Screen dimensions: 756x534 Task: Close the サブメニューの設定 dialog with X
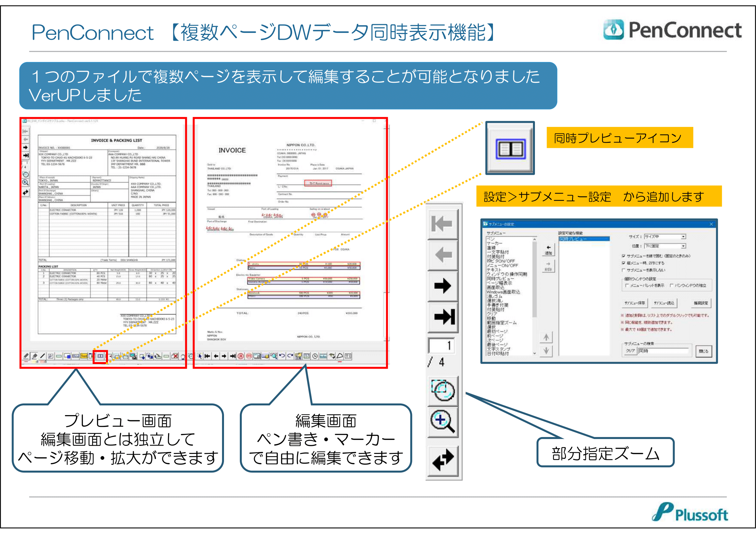coord(711,224)
